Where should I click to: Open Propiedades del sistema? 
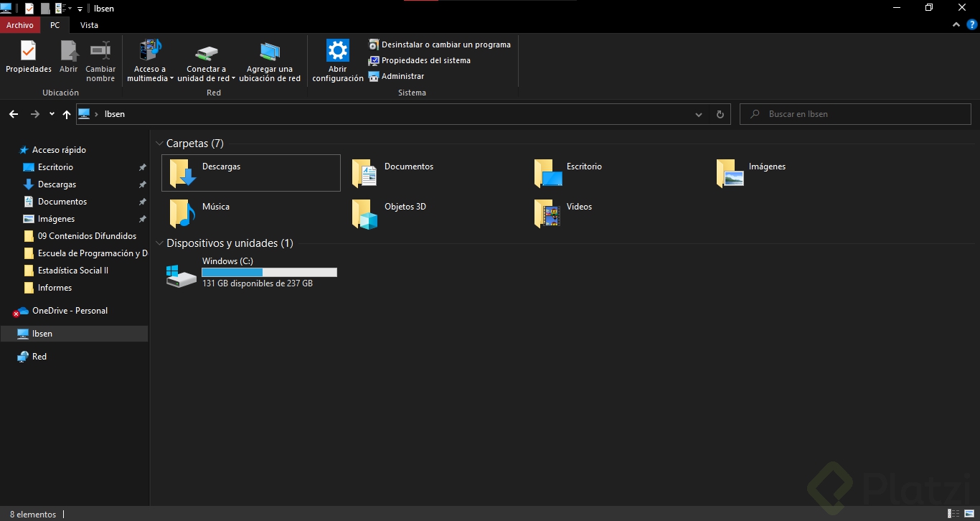pyautogui.click(x=419, y=60)
